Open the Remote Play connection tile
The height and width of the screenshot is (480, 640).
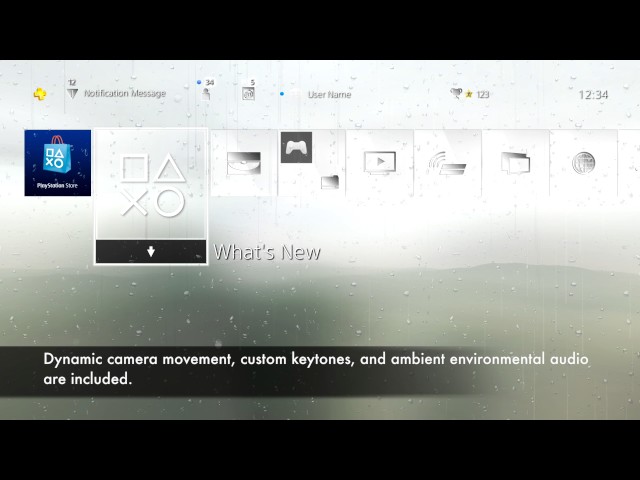447,163
